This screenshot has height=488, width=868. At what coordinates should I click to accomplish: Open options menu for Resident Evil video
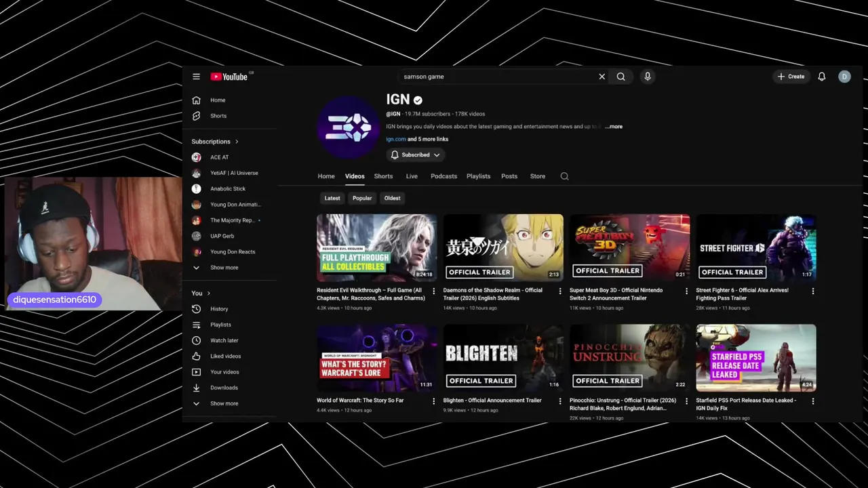coord(434,291)
